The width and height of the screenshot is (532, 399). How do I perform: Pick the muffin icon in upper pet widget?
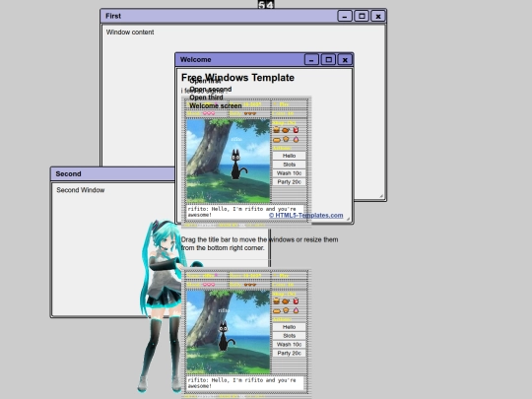coord(286,139)
